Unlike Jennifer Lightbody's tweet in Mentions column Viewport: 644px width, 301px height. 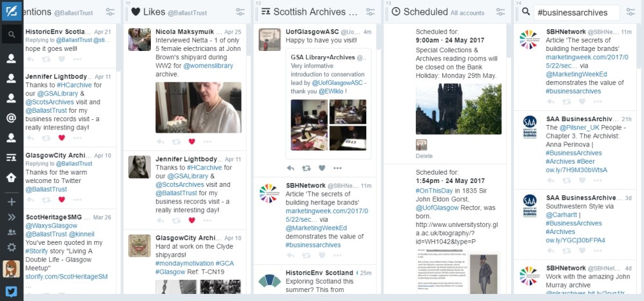pos(62,137)
